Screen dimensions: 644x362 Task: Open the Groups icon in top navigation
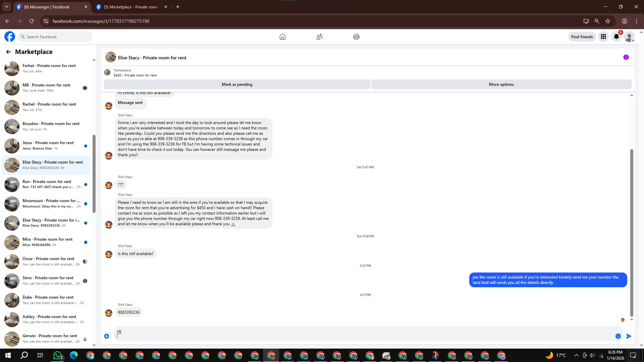(x=356, y=37)
